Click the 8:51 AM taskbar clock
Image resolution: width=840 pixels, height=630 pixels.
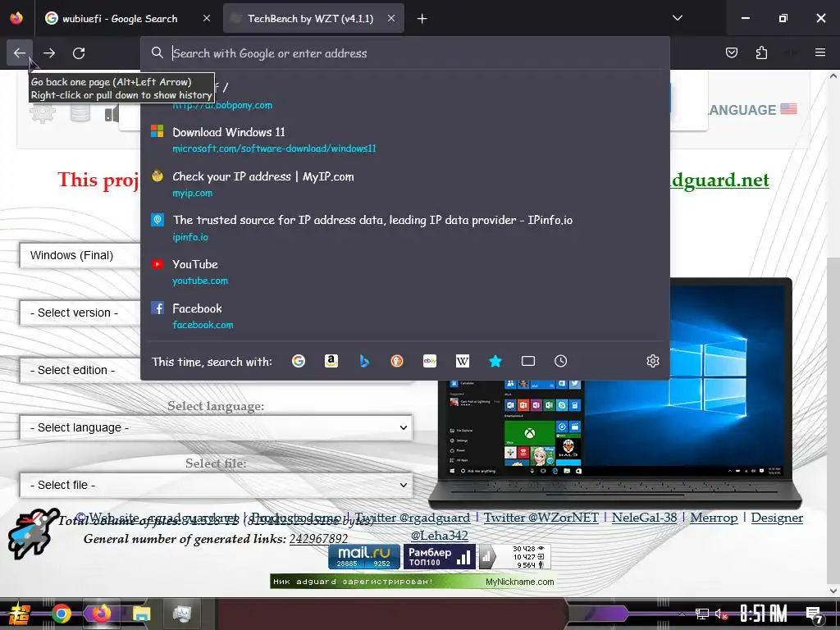(x=764, y=614)
